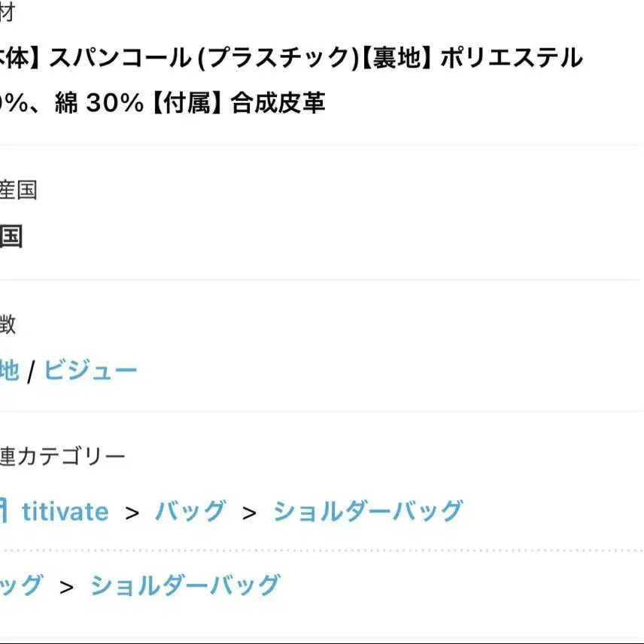This screenshot has height=644, width=644.
Task: Open ショルダーバッグ in the titivate breadcrumb row
Action: [x=367, y=512]
